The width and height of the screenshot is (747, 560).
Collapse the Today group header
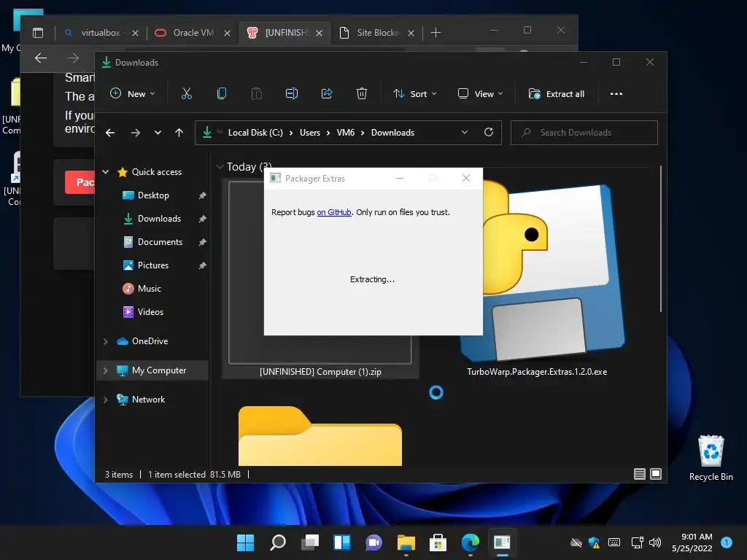click(220, 167)
